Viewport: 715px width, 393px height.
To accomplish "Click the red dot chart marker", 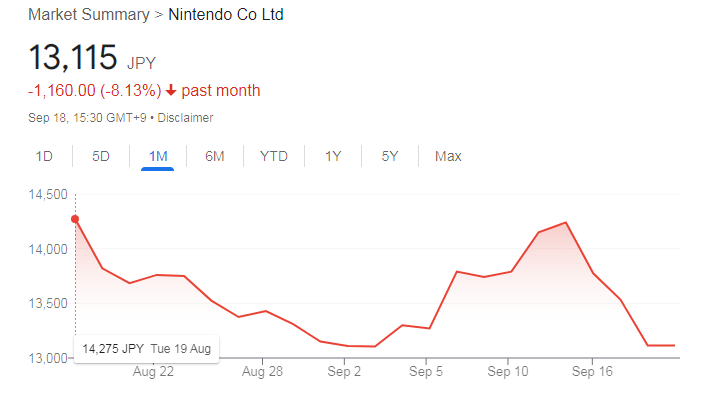I will coord(75,219).
